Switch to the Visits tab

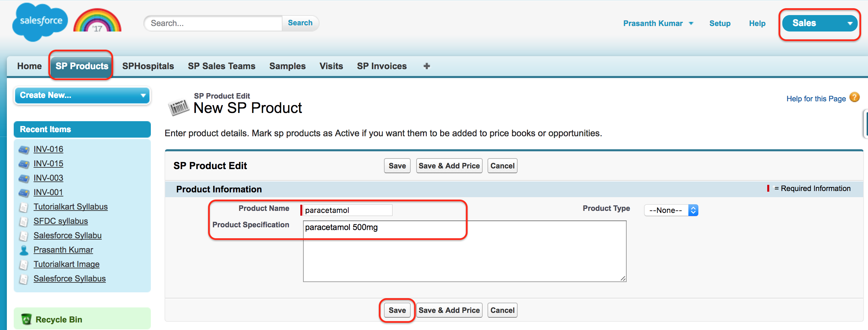tap(331, 66)
